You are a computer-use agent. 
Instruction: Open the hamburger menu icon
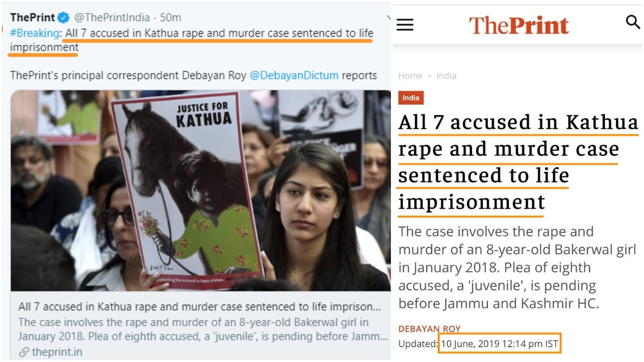click(x=405, y=25)
